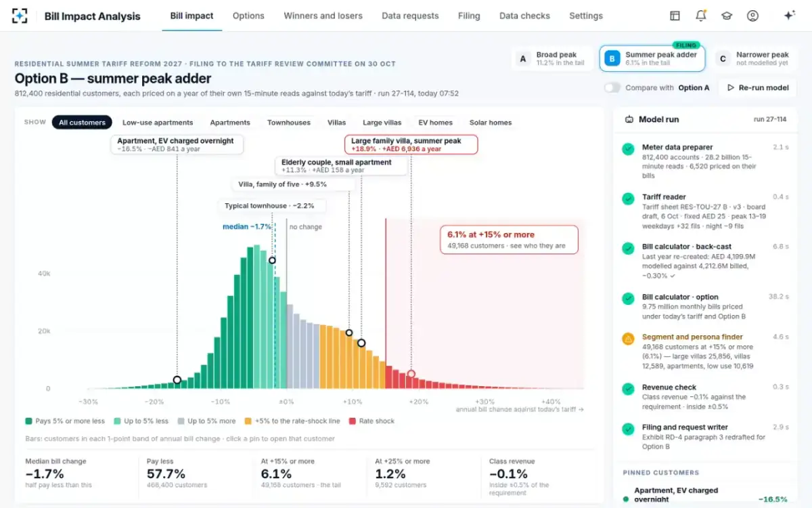Filter by Large villas segment
Image resolution: width=812 pixels, height=508 pixels.
(382, 123)
